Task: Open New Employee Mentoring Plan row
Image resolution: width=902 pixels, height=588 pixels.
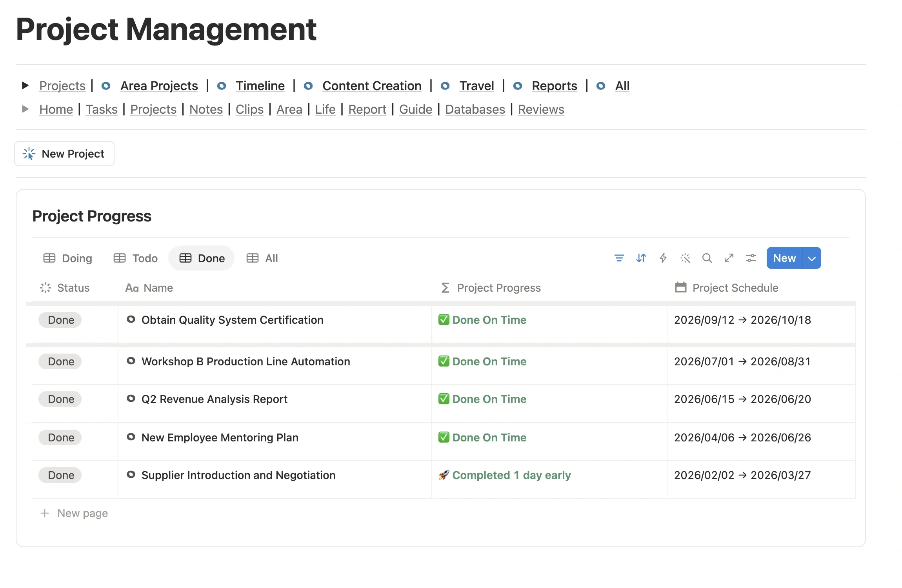Action: click(x=220, y=437)
